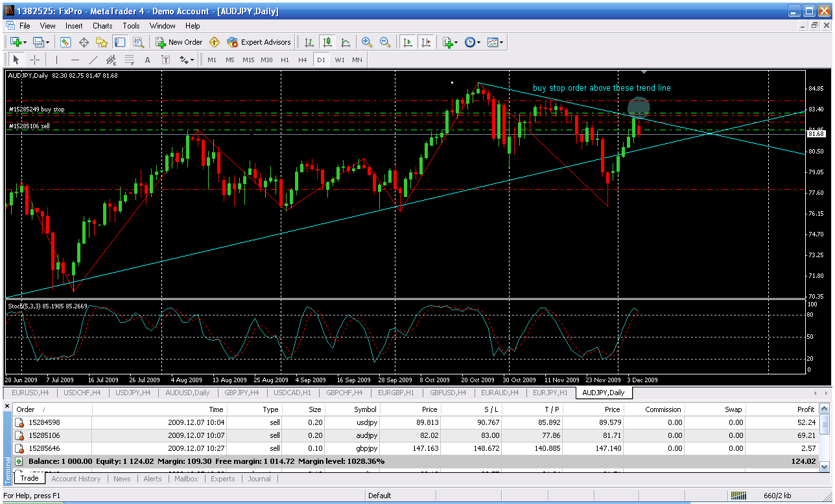Open the Charts menu
Image resolution: width=835 pixels, height=504 pixels.
102,26
